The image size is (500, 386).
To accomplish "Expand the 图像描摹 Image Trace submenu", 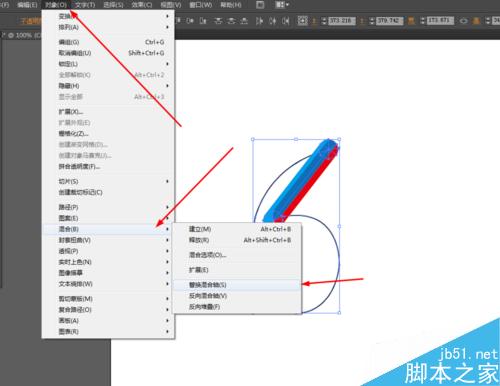I will pyautogui.click(x=108, y=273).
